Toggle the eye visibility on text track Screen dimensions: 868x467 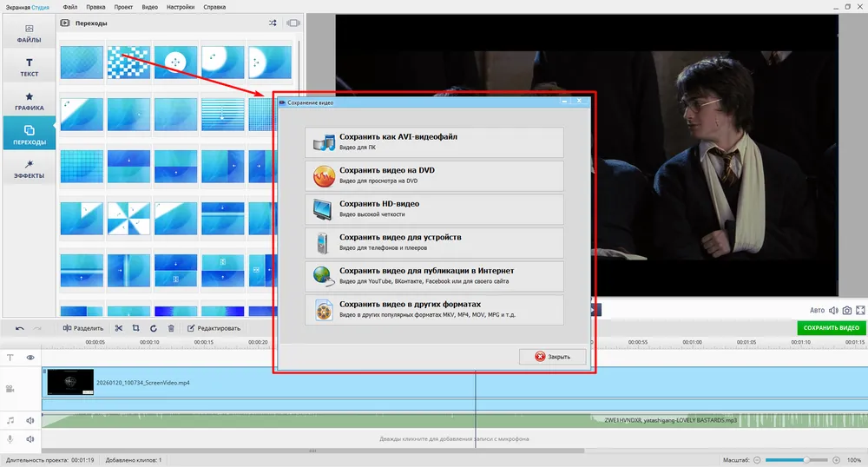tap(30, 358)
